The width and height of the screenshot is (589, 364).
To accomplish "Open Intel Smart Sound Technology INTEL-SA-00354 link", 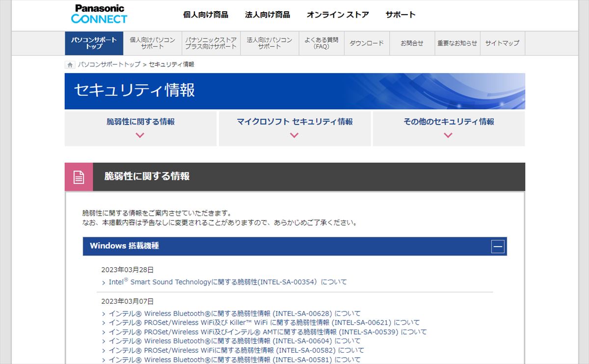I will (228, 282).
